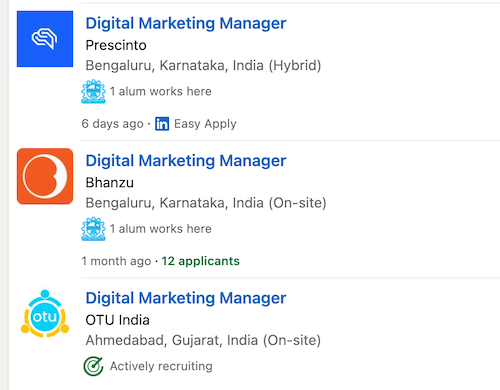Click the alumni school badge under Bhanzu
The width and height of the screenshot is (500, 390).
click(93, 229)
